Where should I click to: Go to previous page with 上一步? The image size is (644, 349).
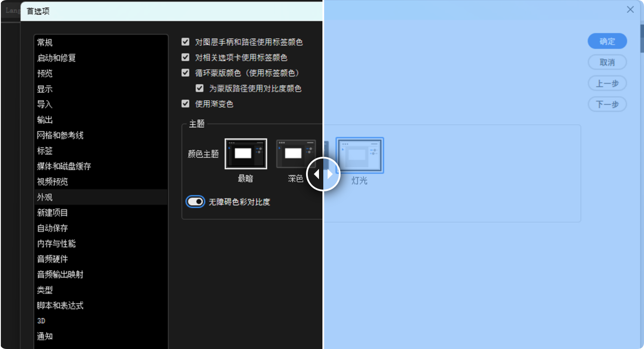point(607,83)
